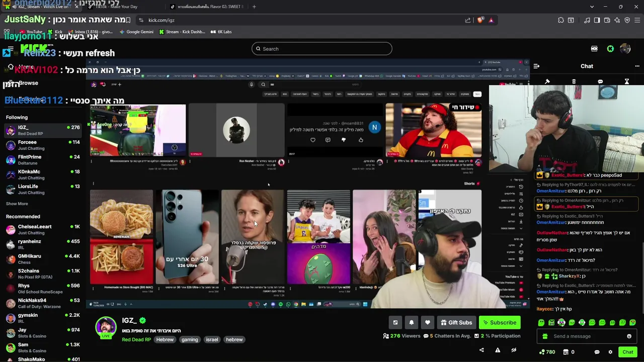
Task: Open Forceee channel in Following
Action: point(42,145)
